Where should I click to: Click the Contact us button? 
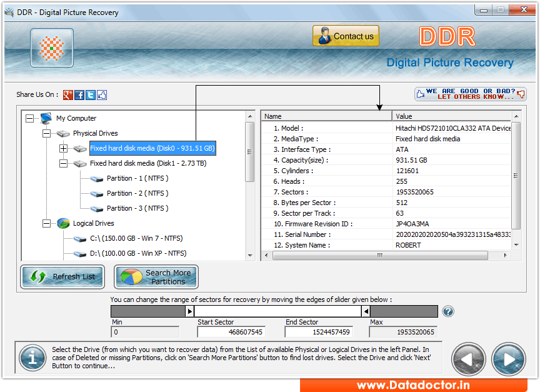[346, 36]
